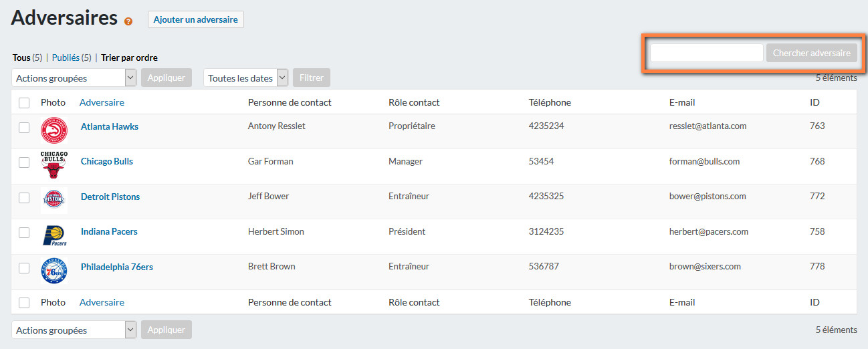
Task: Click the phone number 4235234
Action: 546,126
